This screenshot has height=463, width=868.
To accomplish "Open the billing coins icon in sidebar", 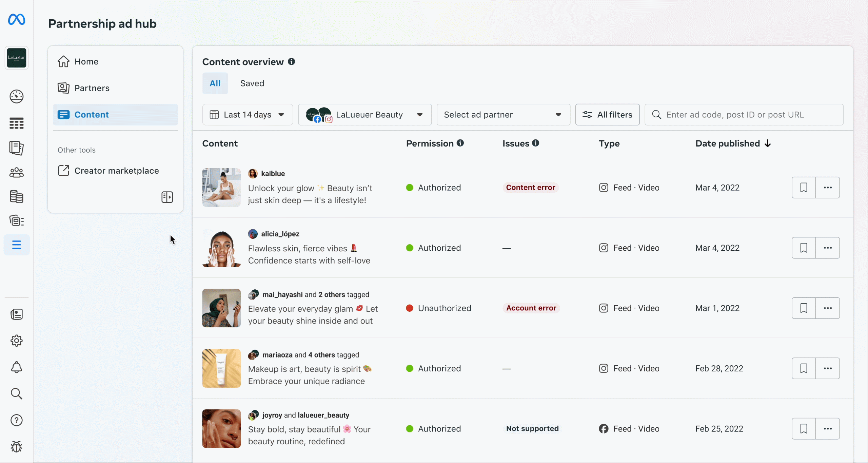I will 16,196.
